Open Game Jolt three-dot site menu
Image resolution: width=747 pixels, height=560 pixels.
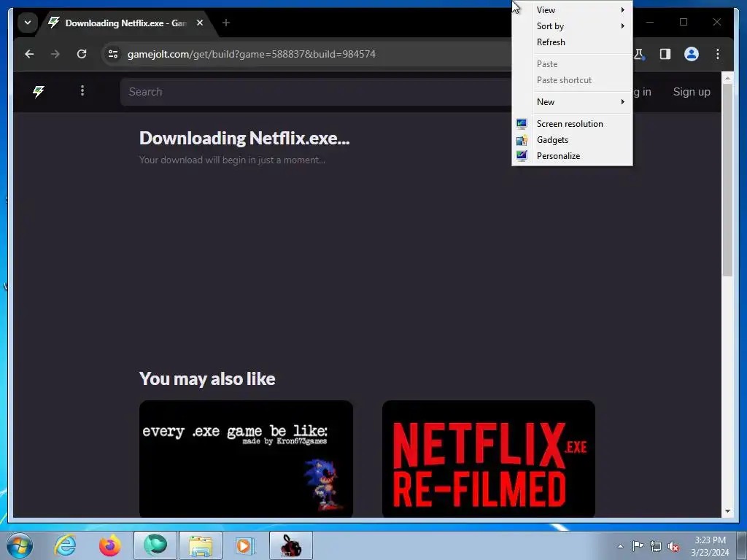coord(82,90)
